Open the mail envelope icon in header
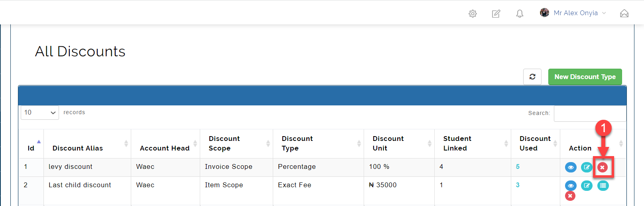Viewport: 644px width, 206px height. [624, 14]
